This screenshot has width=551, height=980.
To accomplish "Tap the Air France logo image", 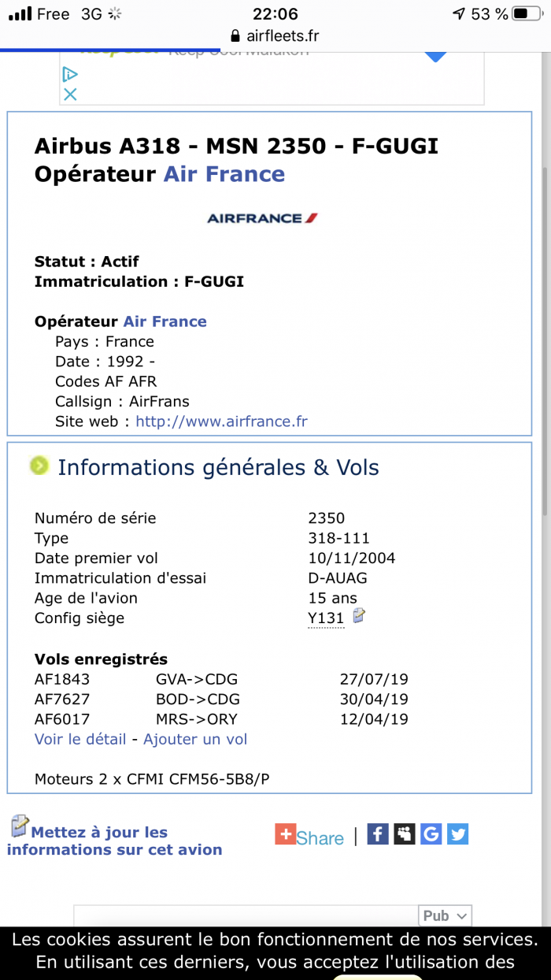I will (x=262, y=218).
